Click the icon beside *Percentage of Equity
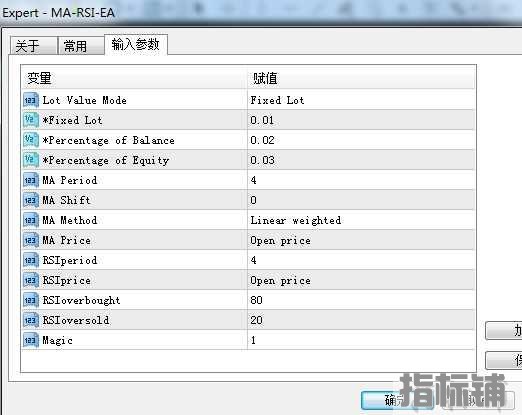This screenshot has height=415, width=522. pyautogui.click(x=31, y=160)
